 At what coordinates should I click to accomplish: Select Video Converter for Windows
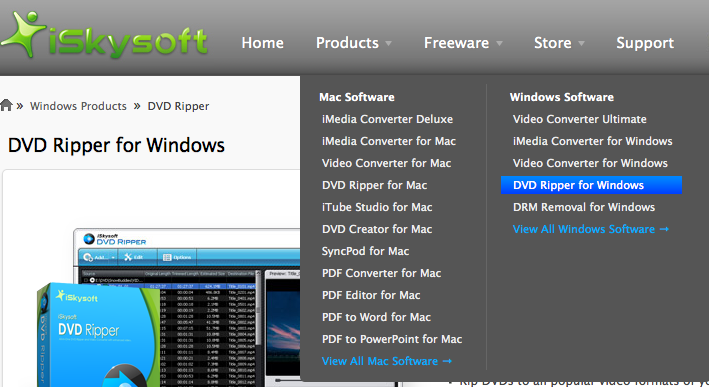pyautogui.click(x=590, y=163)
